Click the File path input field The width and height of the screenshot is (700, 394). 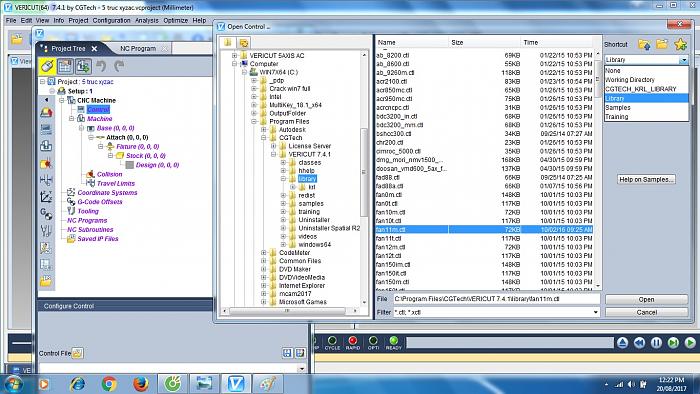click(x=496, y=299)
